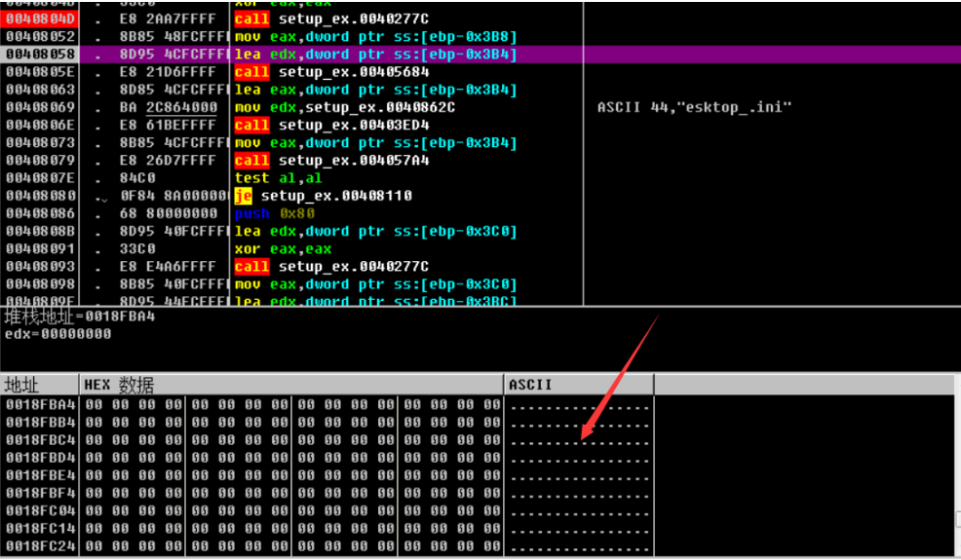The width and height of the screenshot is (961, 560).
Task: Select the test al,al instruction
Action: point(278,178)
